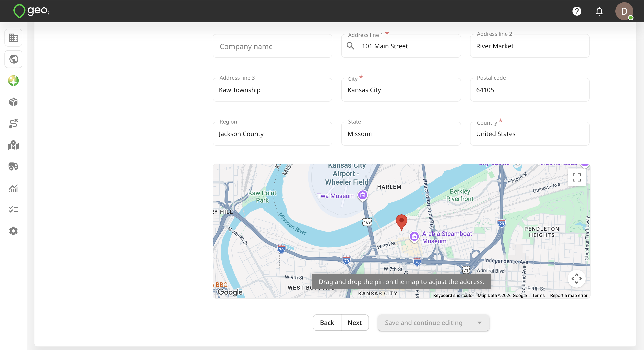Open the geo2 logo home link
Image resolution: width=644 pixels, height=350 pixels.
tap(32, 11)
